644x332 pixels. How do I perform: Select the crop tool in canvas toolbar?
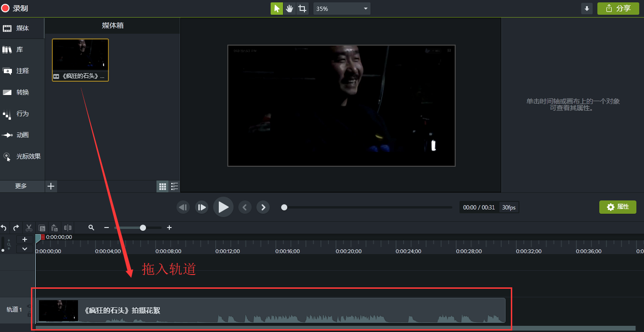click(x=302, y=9)
